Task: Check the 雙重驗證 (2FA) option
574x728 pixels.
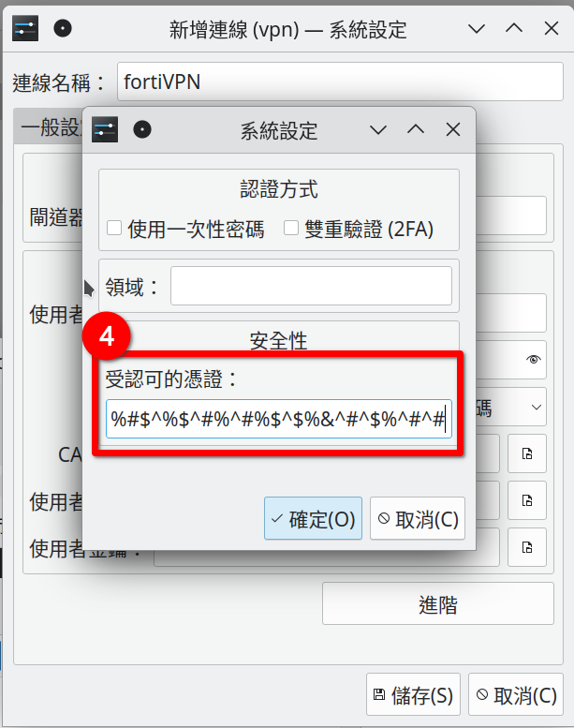Action: (x=291, y=228)
